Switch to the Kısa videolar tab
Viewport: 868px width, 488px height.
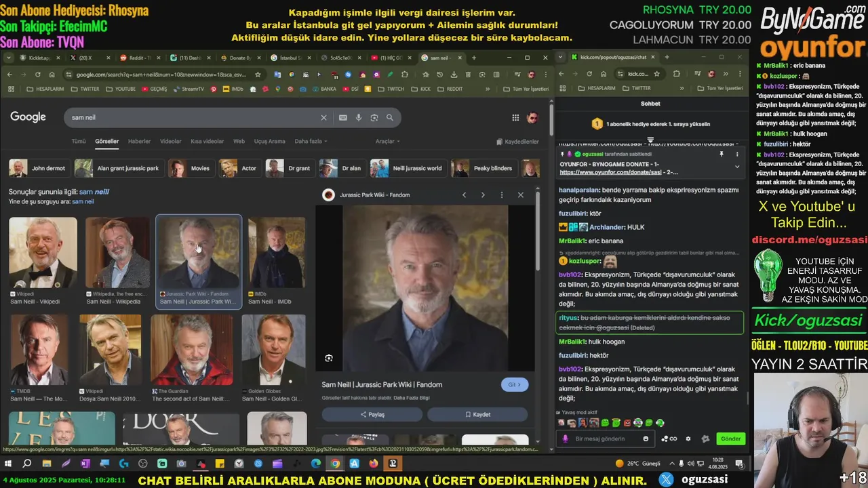click(207, 141)
